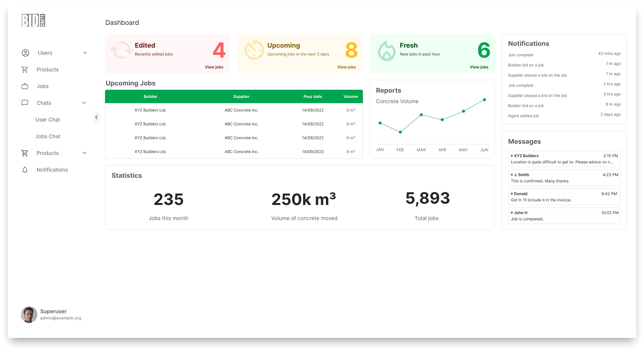Open the User Chat menu item
The width and height of the screenshot is (644, 351).
click(48, 120)
